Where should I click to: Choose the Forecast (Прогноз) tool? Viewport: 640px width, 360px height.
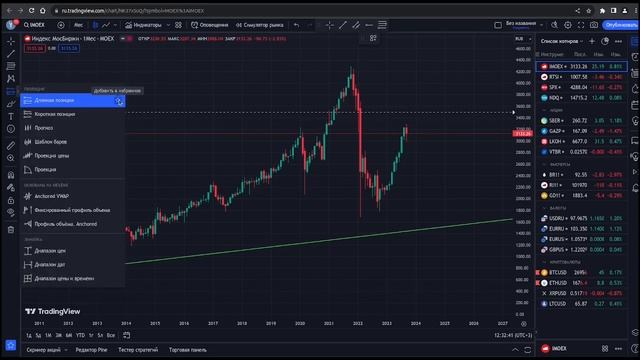click(73, 128)
